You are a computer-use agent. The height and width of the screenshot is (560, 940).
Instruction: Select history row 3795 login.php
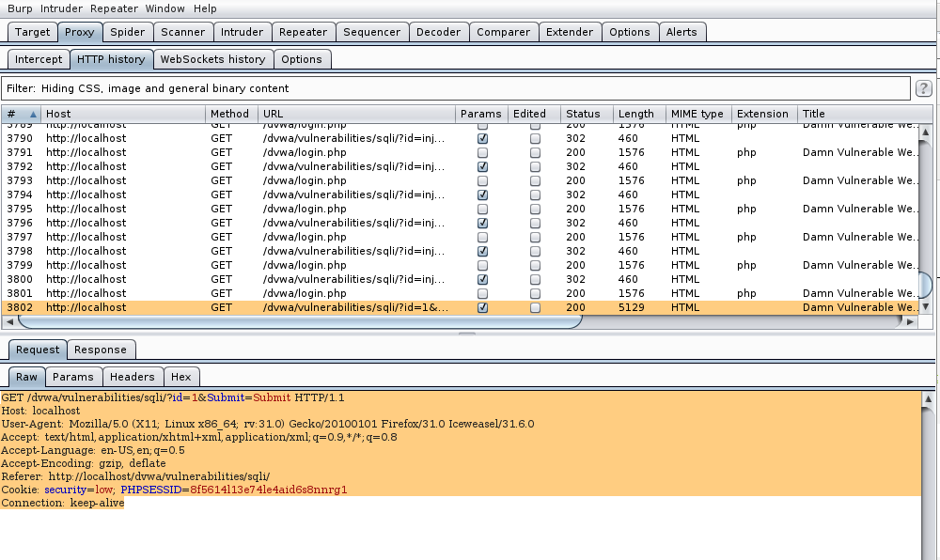(460, 209)
